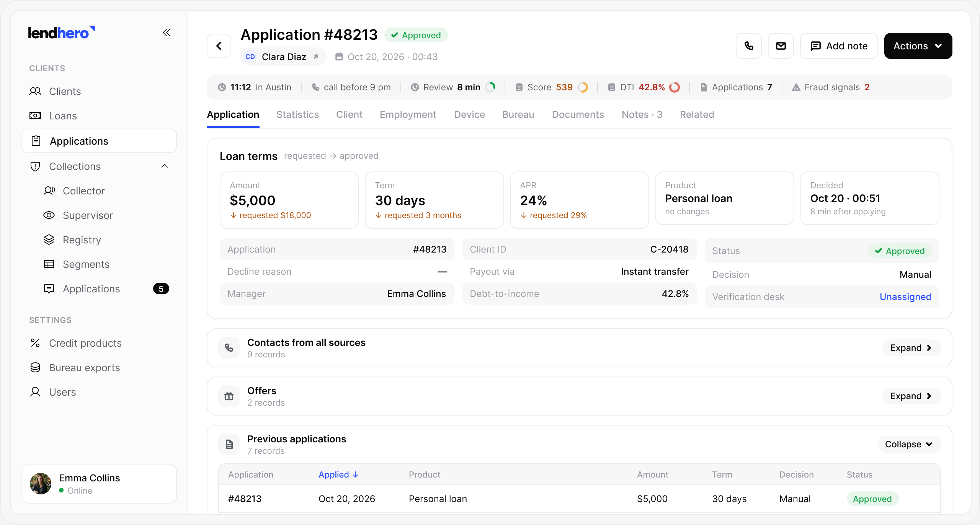
Task: Switch to the Client tab
Action: click(x=349, y=114)
